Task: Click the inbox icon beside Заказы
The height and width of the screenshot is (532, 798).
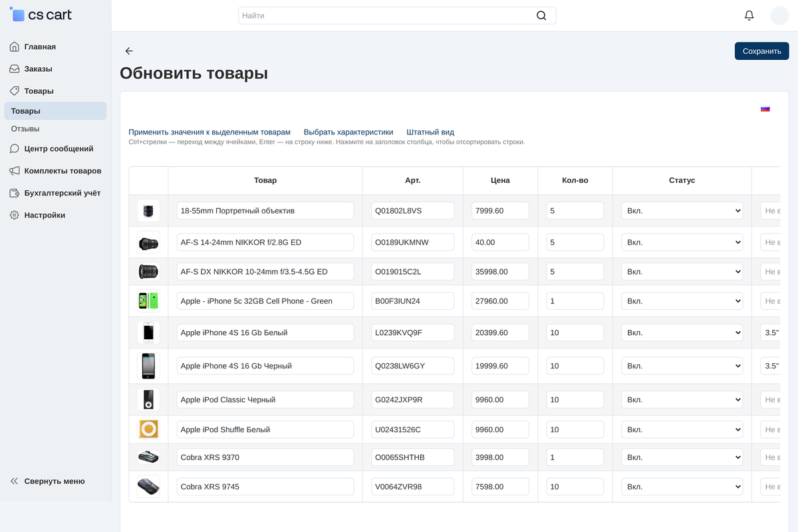Action: [x=15, y=68]
